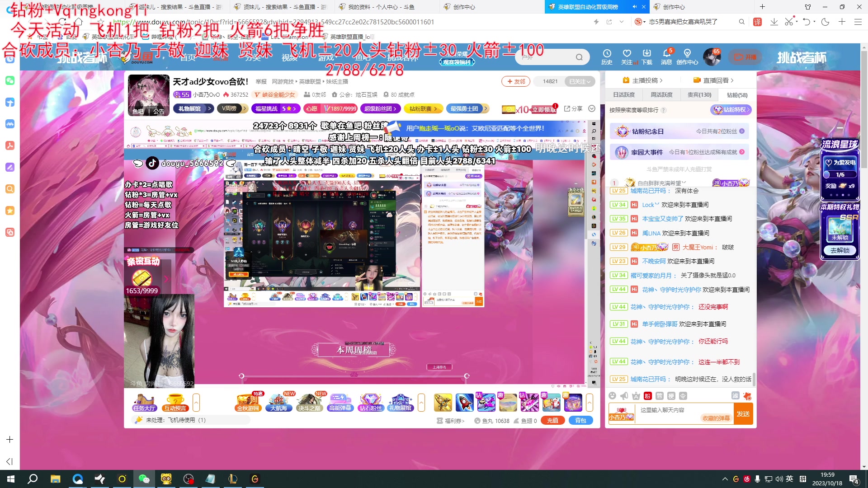Open the 下载 download icon in header

click(647, 57)
